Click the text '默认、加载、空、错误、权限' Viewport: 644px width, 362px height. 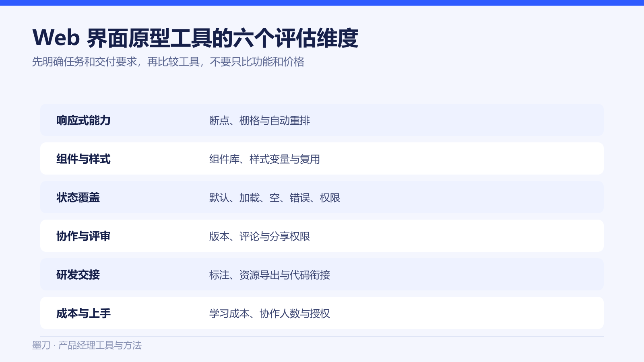click(x=275, y=197)
